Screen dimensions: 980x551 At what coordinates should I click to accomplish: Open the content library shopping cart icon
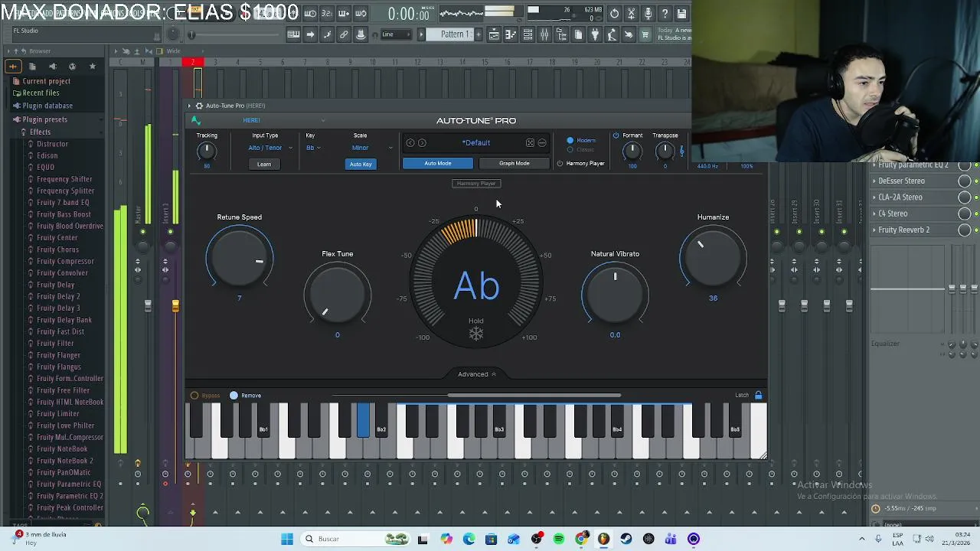pos(645,34)
